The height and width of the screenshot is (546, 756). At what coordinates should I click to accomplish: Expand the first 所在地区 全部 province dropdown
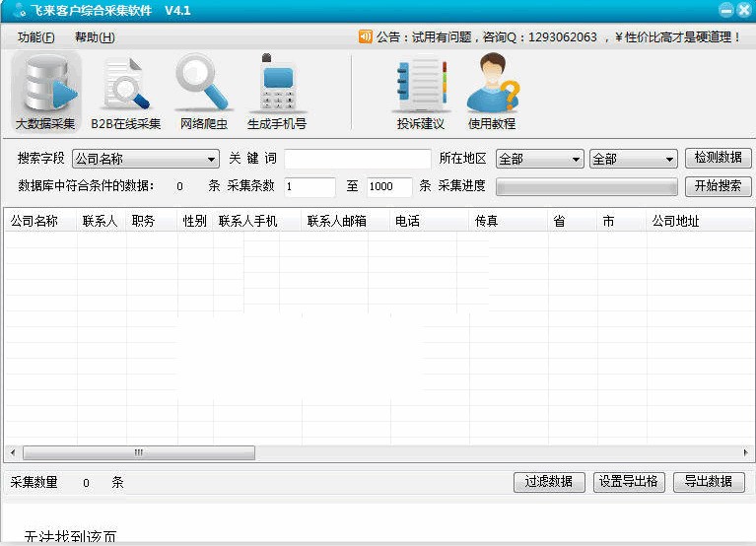click(x=539, y=159)
